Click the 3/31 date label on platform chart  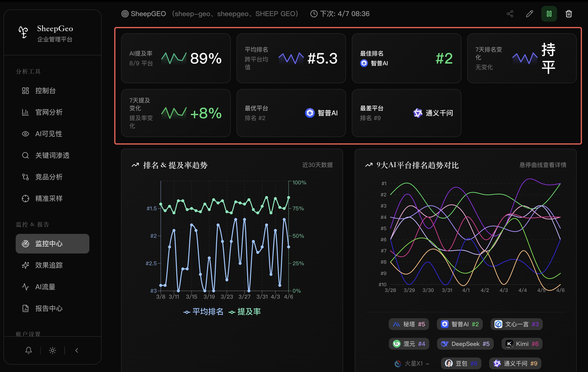pos(447,290)
